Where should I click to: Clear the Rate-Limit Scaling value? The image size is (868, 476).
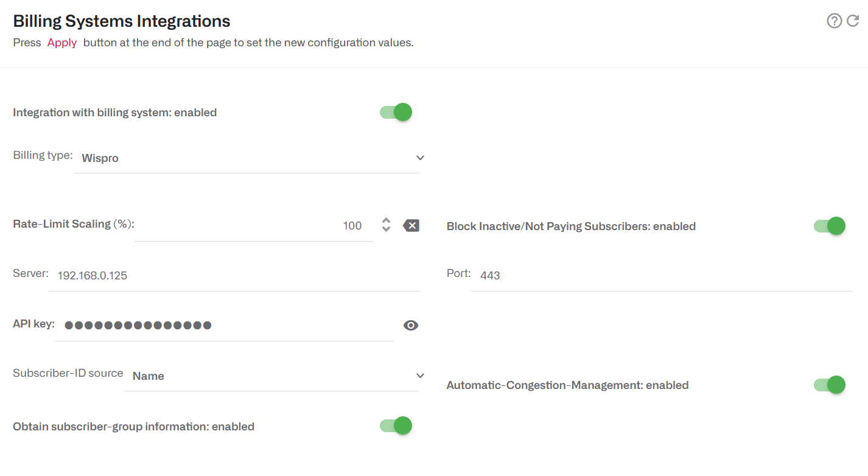click(x=411, y=226)
